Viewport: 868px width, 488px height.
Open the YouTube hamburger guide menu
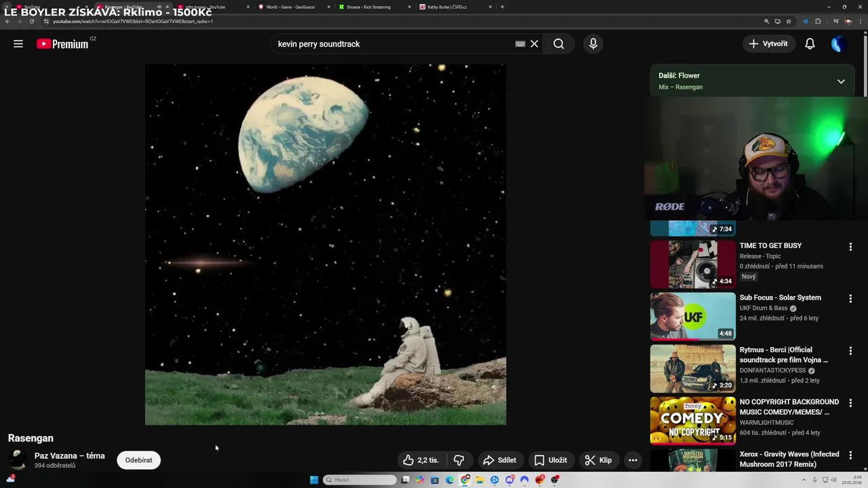[18, 43]
